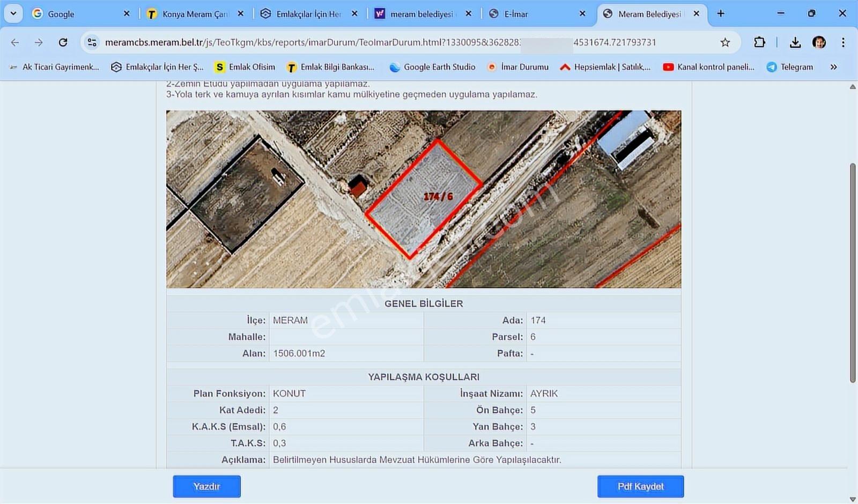The width and height of the screenshot is (858, 504).
Task: Switch to the Google tab
Action: 80,14
